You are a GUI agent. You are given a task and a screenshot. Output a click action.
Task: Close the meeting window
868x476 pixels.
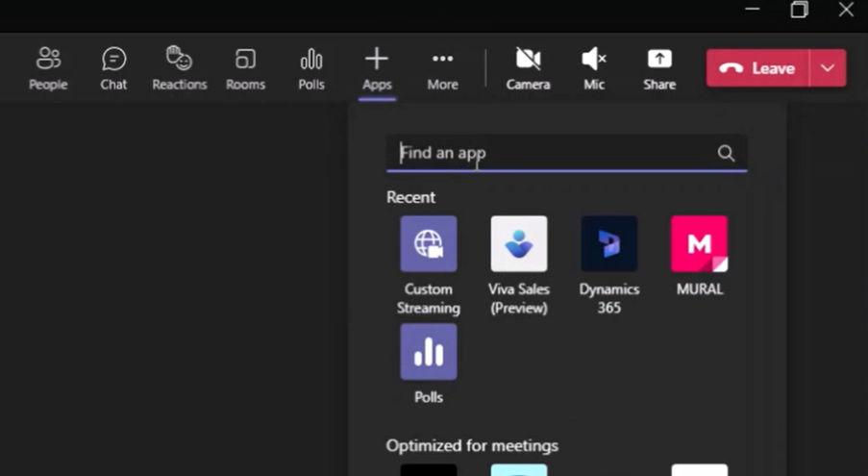pos(846,9)
